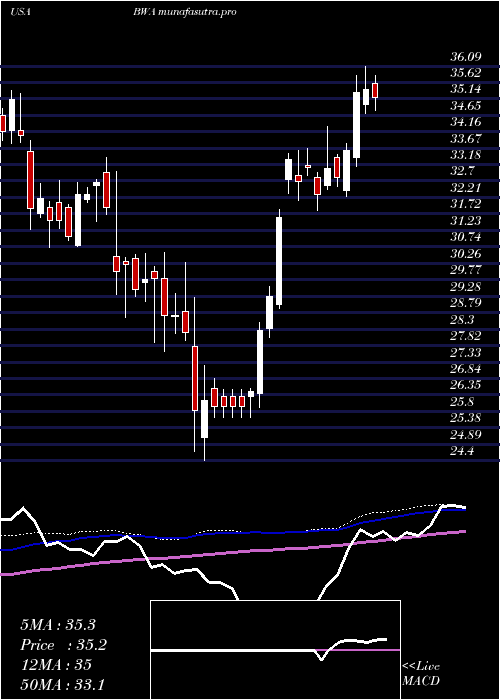Click the 26.84 price axis label
This screenshot has width=500, height=700.
[465, 369]
